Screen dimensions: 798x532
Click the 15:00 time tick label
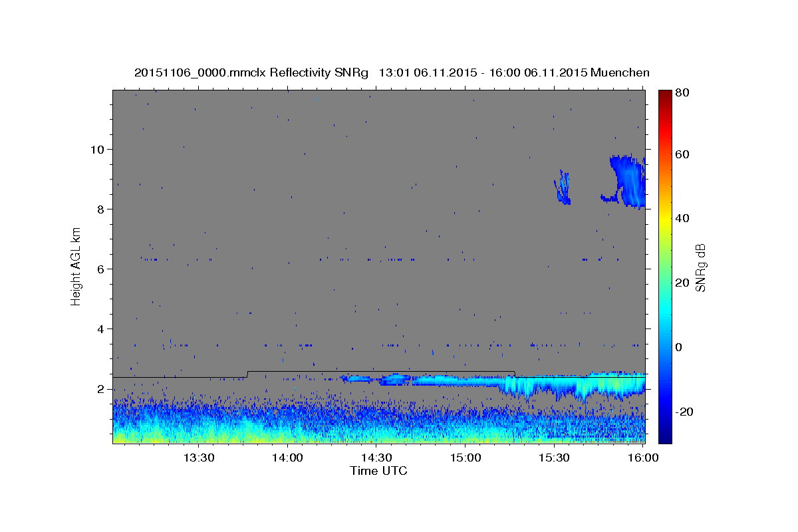465,458
